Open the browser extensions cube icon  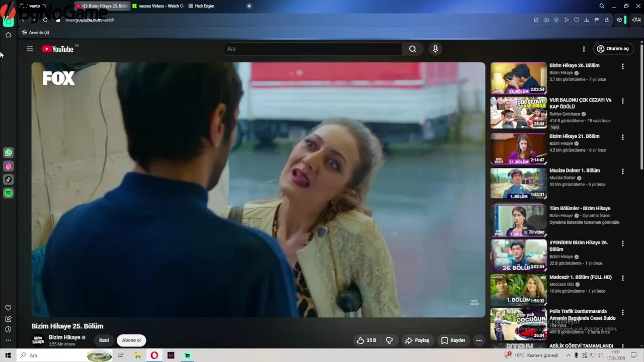(619, 20)
